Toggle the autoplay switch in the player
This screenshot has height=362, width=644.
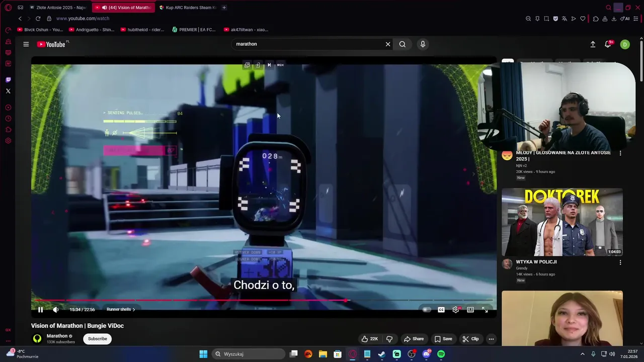pos(427,310)
